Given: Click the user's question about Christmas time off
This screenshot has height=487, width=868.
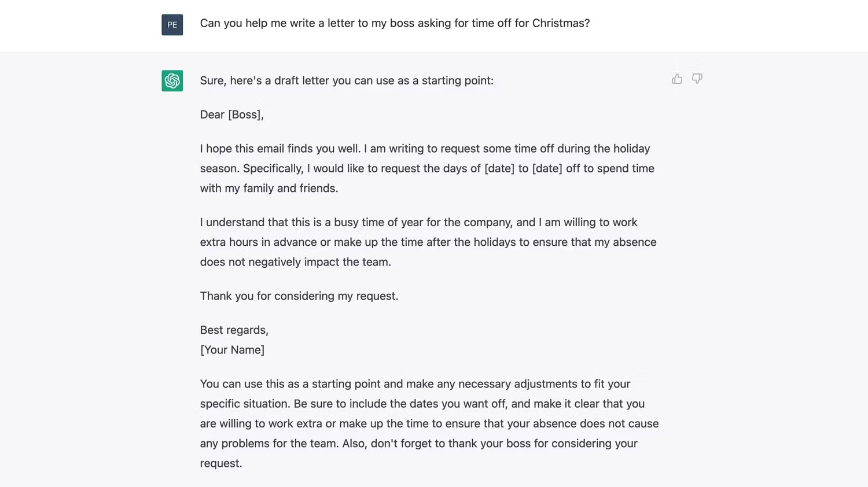Looking at the screenshot, I should 395,23.
